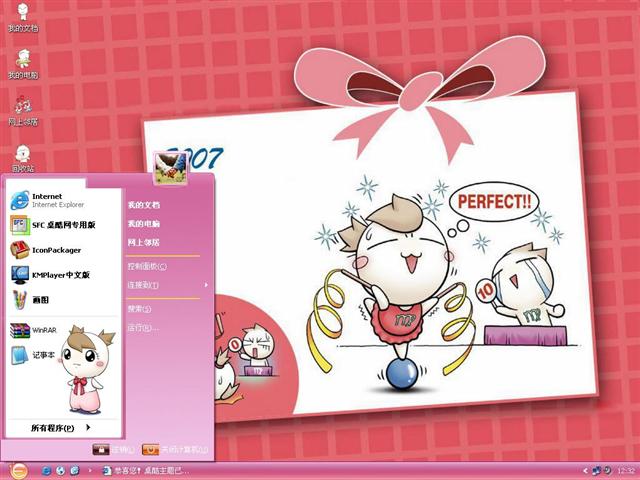Image resolution: width=640 pixels, height=480 pixels.
Task: Switch to 恭喜您! 桌酷主题 taskbar window
Action: coord(146,471)
